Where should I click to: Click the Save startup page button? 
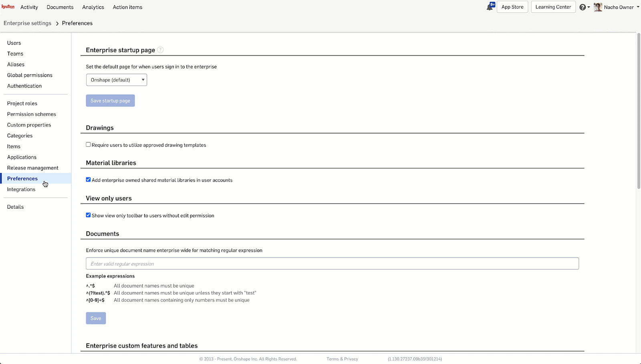click(x=110, y=101)
